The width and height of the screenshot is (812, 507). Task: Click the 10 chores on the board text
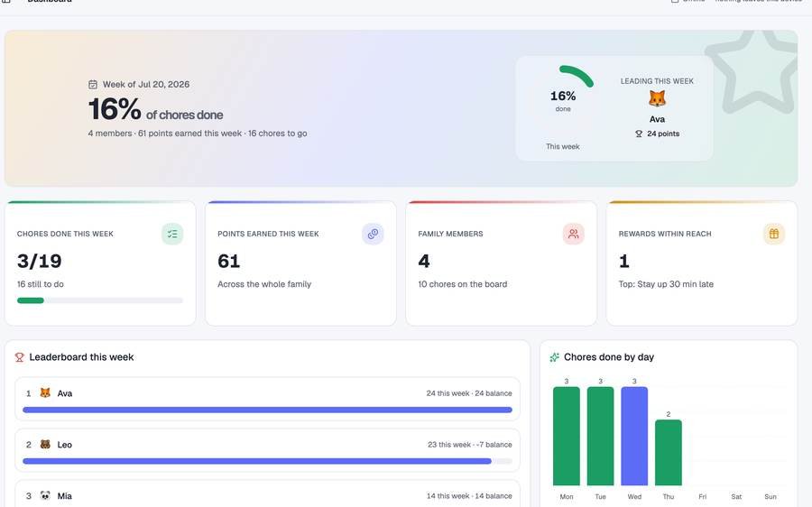463,284
